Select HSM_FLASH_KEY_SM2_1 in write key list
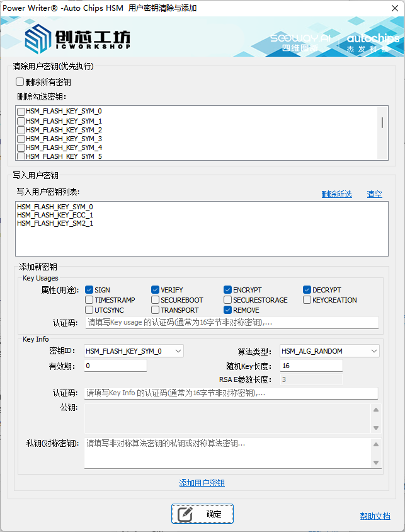Viewport: 405px width, 532px height. click(x=55, y=223)
